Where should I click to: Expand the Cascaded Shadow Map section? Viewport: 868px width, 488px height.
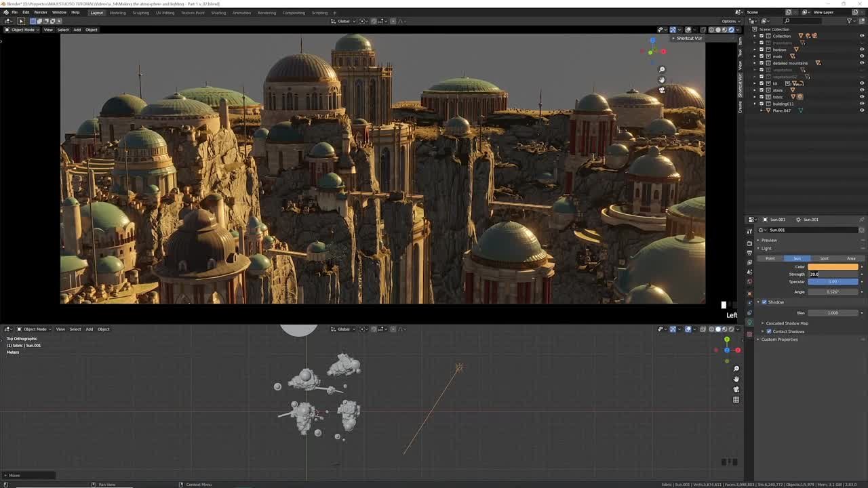coord(787,323)
